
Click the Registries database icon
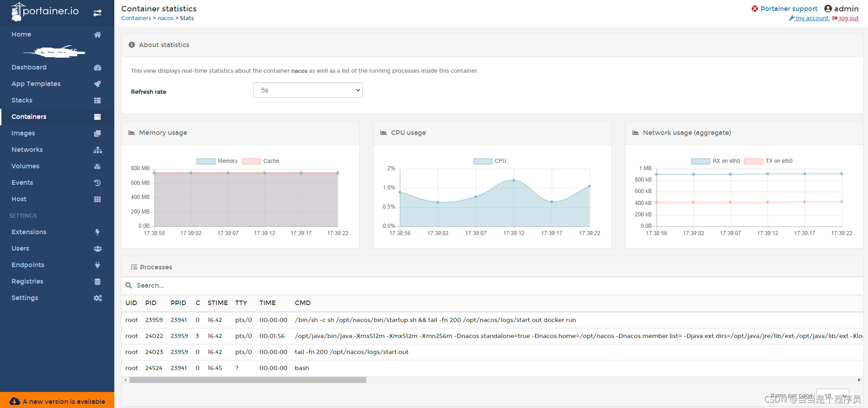(x=97, y=281)
